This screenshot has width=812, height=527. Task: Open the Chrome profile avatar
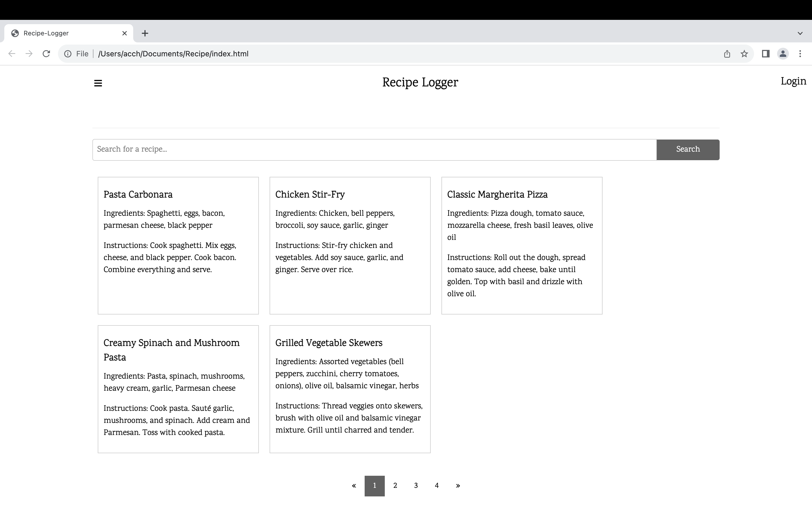click(783, 53)
